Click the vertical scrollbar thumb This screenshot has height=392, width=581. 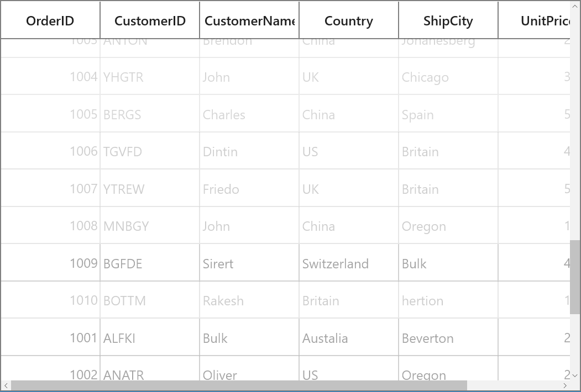pyautogui.click(x=575, y=277)
